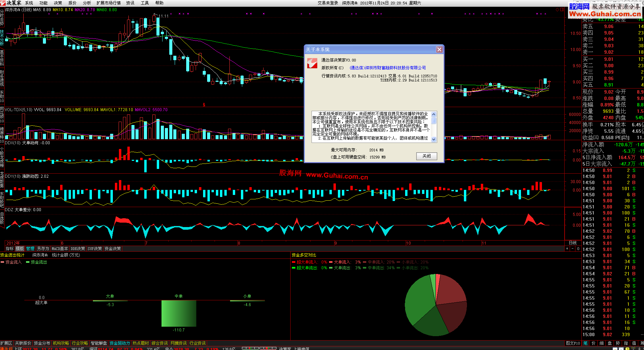Viewport: 644px width, 350px height.
Task: Open the 机构攻略 bottom tab
Action: point(61,343)
